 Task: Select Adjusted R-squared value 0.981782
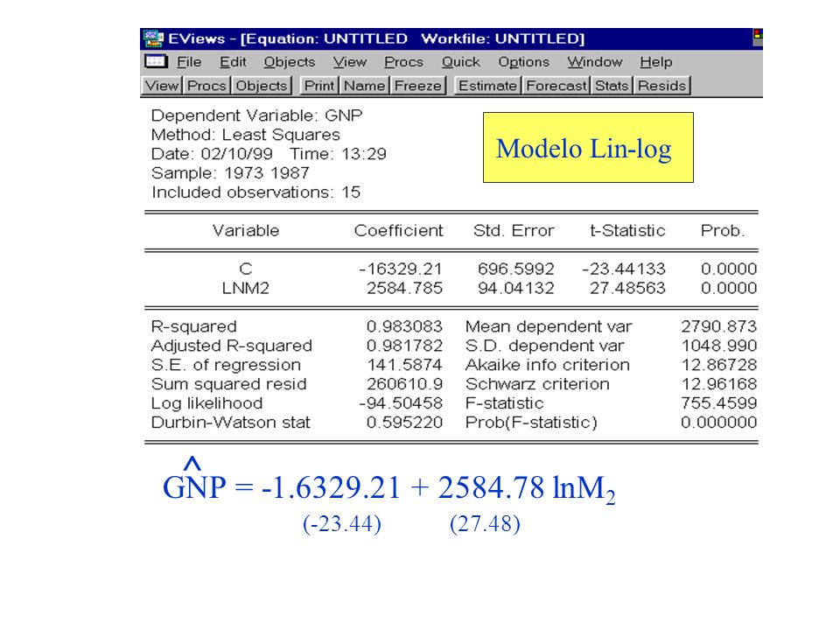pyautogui.click(x=404, y=346)
